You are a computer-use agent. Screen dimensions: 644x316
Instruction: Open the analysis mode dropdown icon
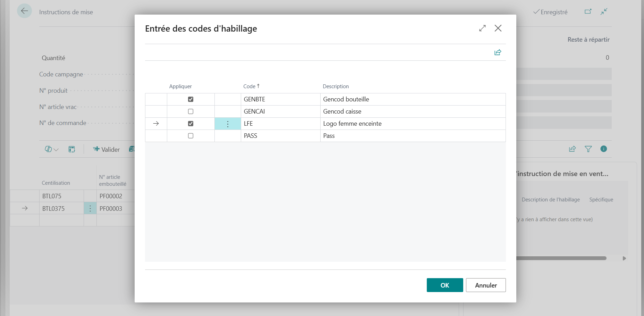point(52,149)
